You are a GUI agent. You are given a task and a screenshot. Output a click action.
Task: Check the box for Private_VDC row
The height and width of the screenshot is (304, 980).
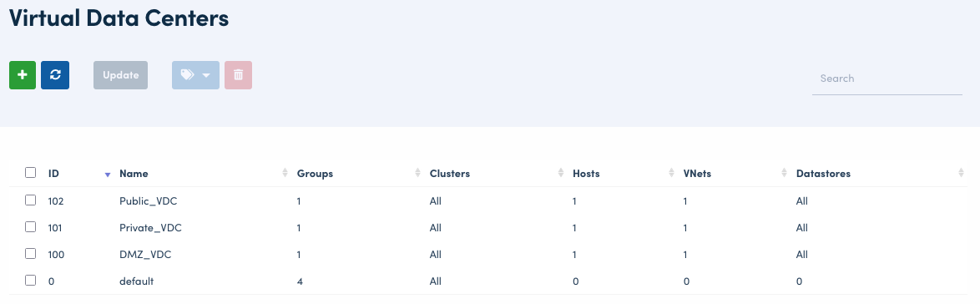[x=31, y=227]
